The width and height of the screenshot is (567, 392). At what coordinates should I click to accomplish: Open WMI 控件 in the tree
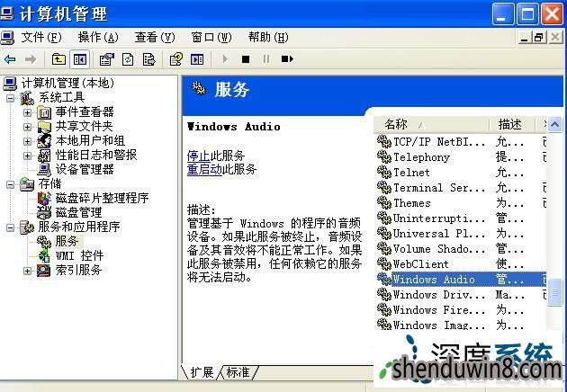pos(79,255)
